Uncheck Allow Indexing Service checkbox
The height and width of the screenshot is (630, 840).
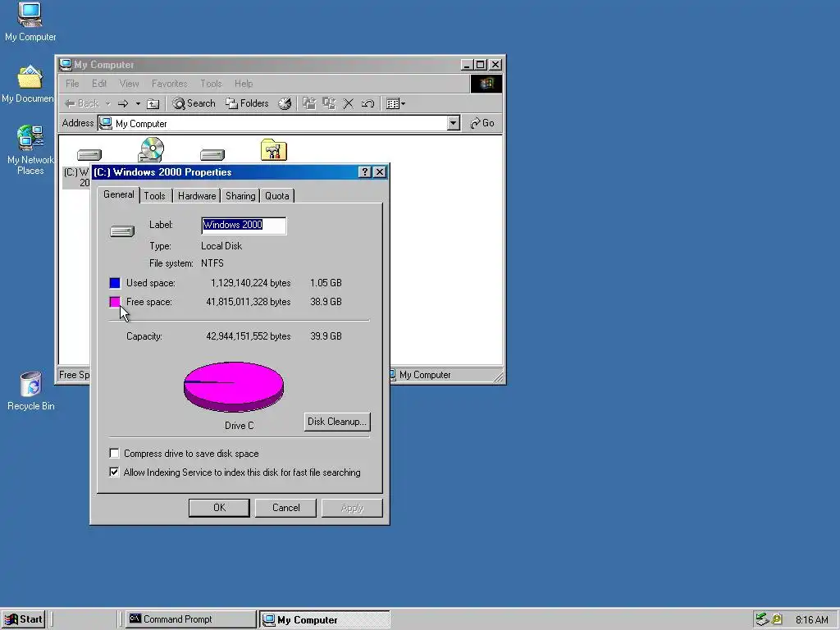114,472
